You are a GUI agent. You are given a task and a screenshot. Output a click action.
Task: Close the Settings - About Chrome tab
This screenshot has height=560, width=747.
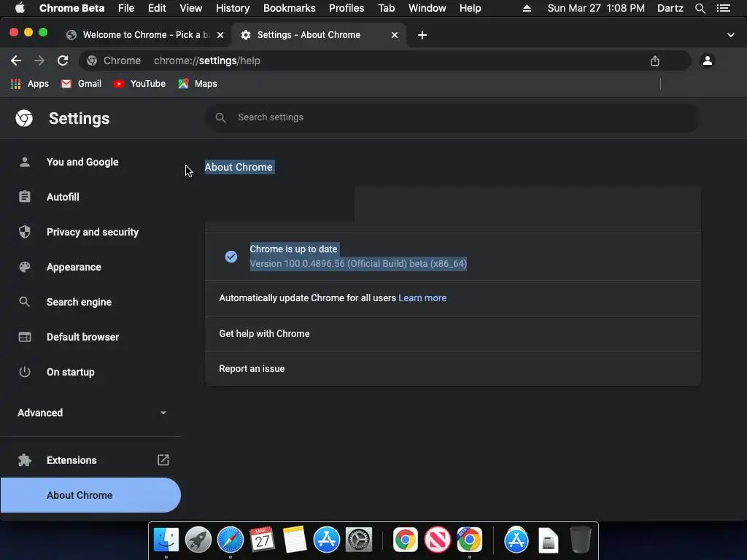(x=395, y=35)
